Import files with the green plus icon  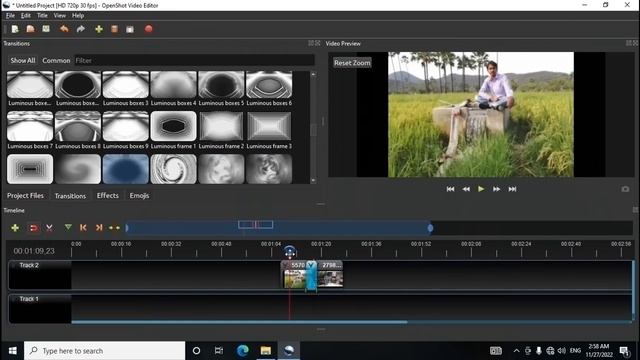tap(99, 29)
